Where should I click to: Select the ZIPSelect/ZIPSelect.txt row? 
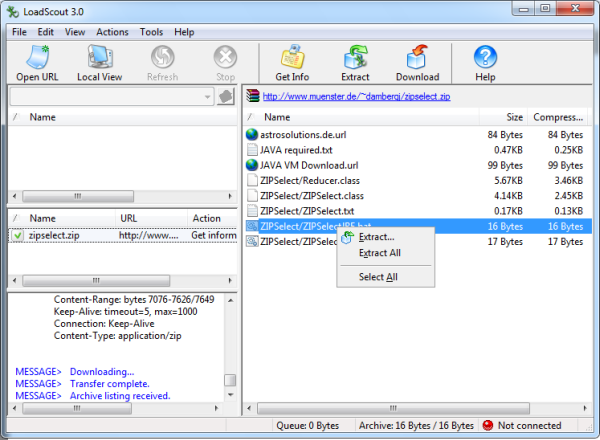(419, 211)
